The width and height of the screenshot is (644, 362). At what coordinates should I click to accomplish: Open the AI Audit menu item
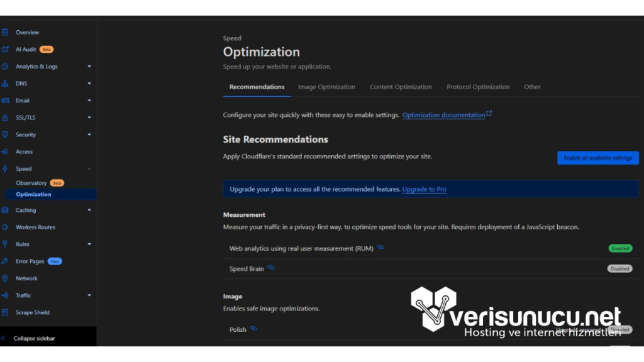point(26,49)
